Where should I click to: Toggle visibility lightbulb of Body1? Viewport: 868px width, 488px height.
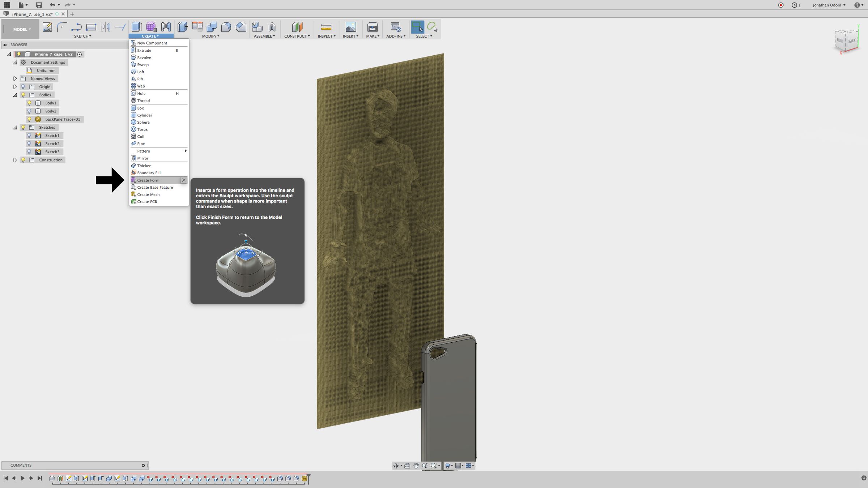pyautogui.click(x=29, y=103)
